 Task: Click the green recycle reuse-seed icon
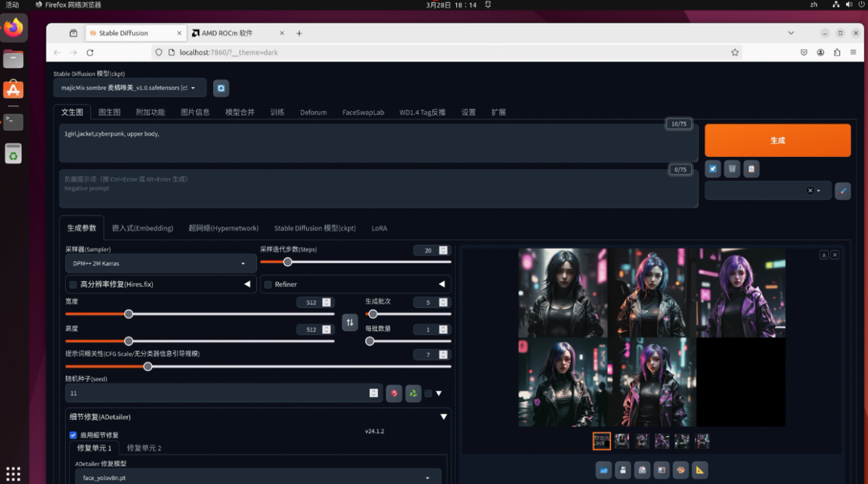[413, 394]
